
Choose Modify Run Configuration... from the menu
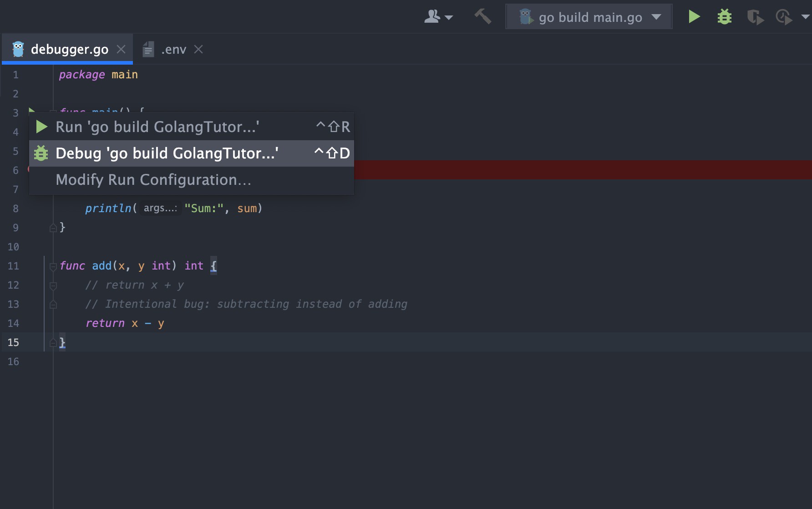click(x=153, y=179)
